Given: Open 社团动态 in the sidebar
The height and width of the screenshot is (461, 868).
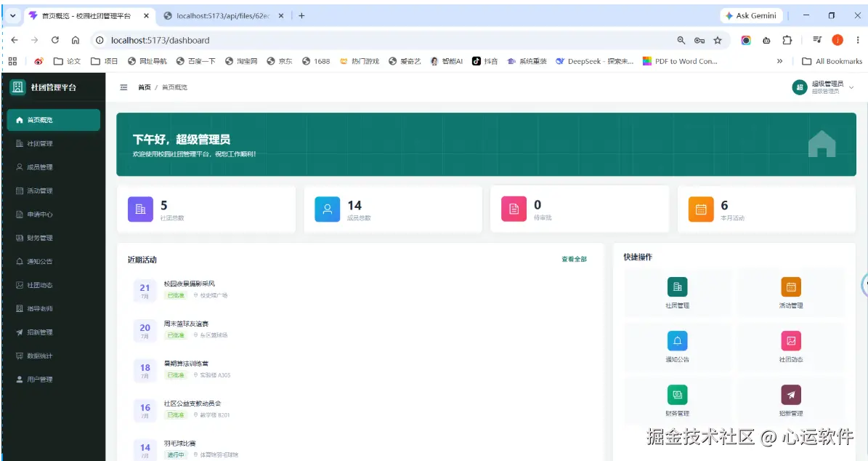Looking at the screenshot, I should coord(54,285).
